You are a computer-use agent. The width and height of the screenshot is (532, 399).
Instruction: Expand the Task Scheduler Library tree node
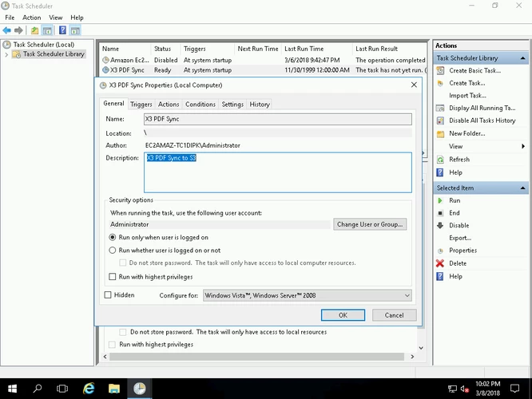point(6,54)
